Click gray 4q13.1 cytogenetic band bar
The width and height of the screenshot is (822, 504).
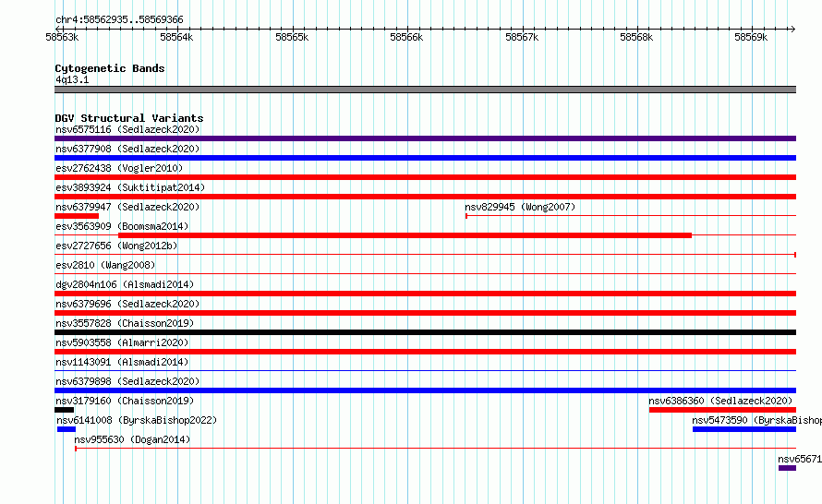425,90
